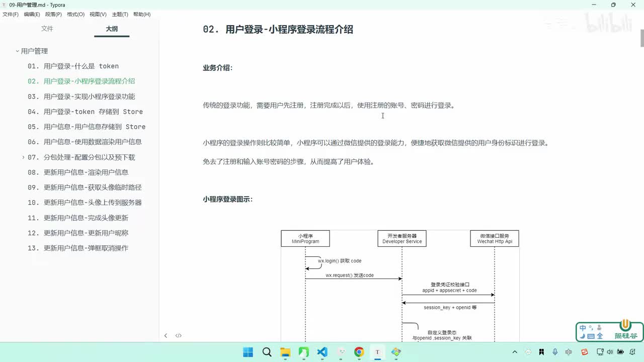Click the black bookmark tray icon
This screenshot has height=362, width=644.
pos(541,352)
